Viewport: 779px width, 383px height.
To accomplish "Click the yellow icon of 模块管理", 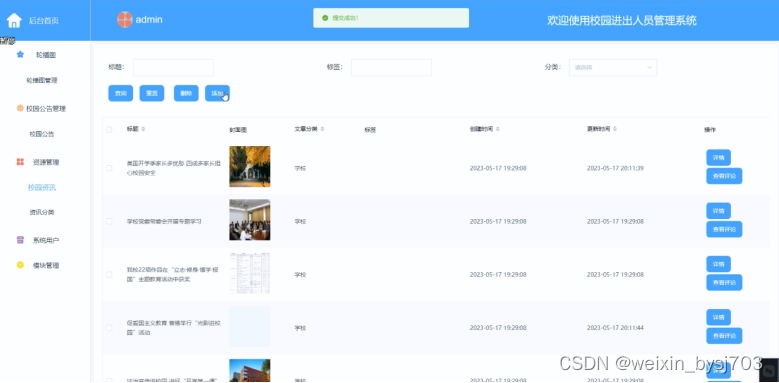I will point(20,265).
